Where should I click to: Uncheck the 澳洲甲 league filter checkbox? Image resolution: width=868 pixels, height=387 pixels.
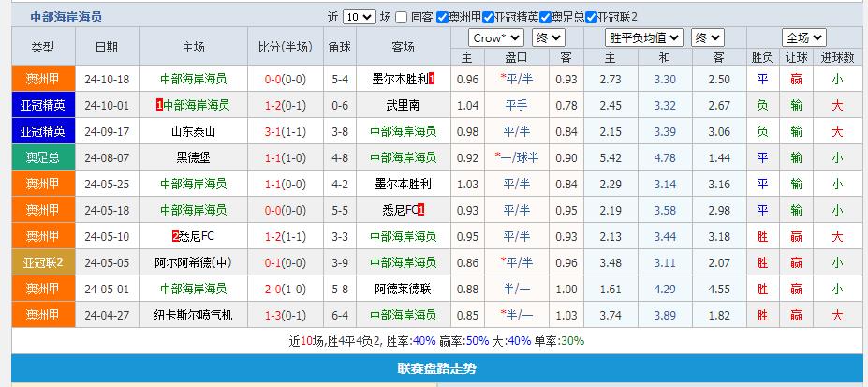pos(443,17)
